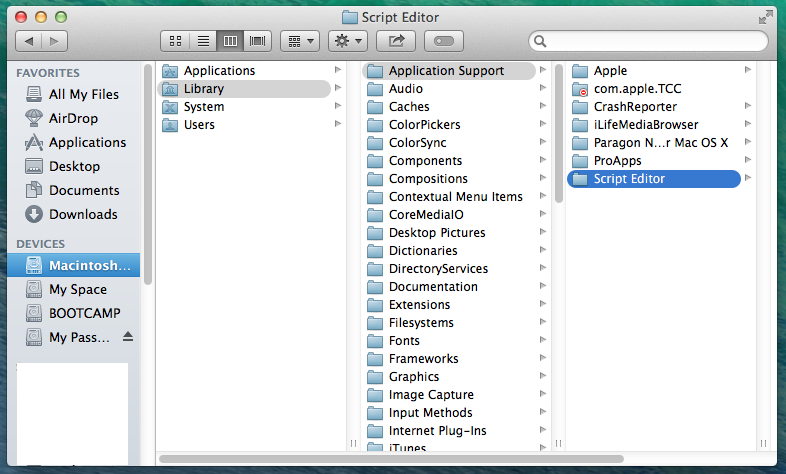Enter full screen with the corner arrows icon

coord(765,18)
